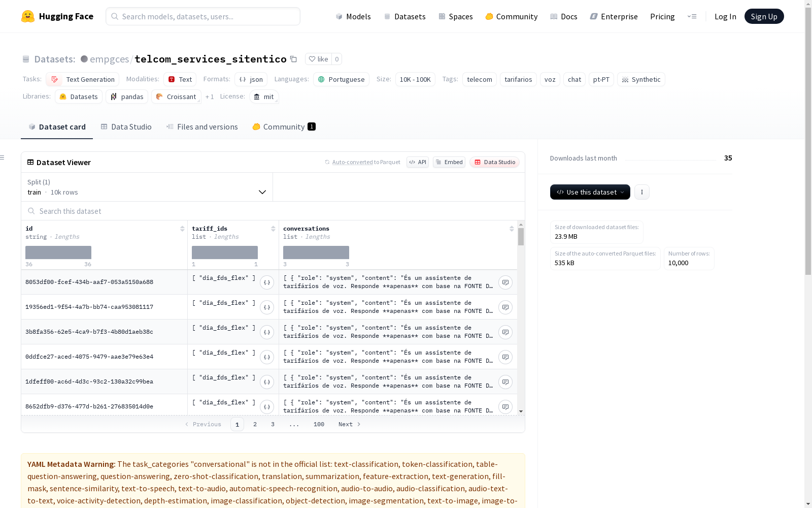Open conversation viewer for row 8652dfb9
The image size is (812, 508).
505,407
